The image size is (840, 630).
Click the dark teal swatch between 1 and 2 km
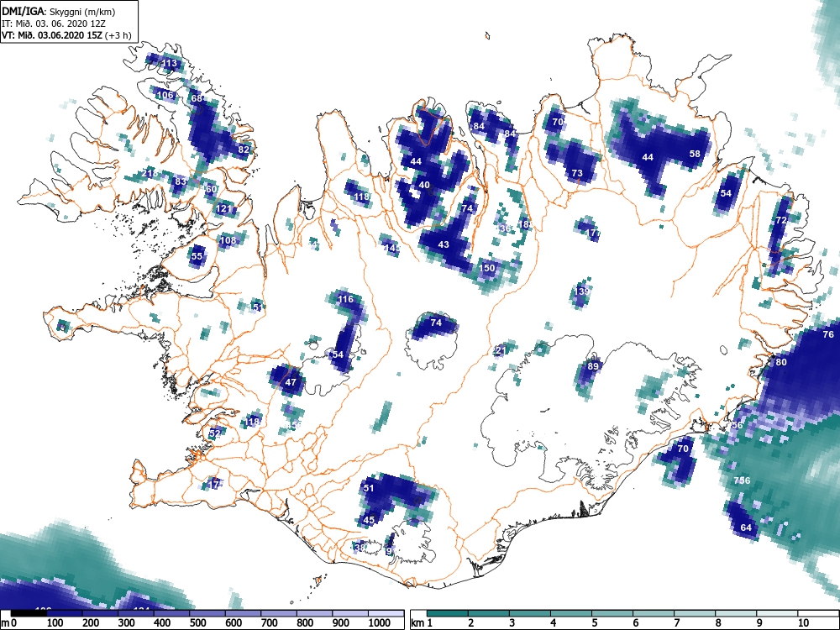tap(448, 613)
